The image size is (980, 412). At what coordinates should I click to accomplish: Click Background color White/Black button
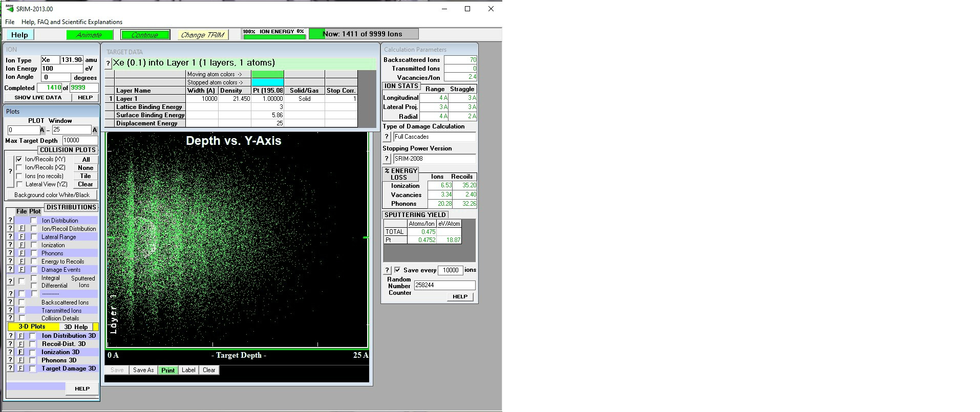pos(52,195)
